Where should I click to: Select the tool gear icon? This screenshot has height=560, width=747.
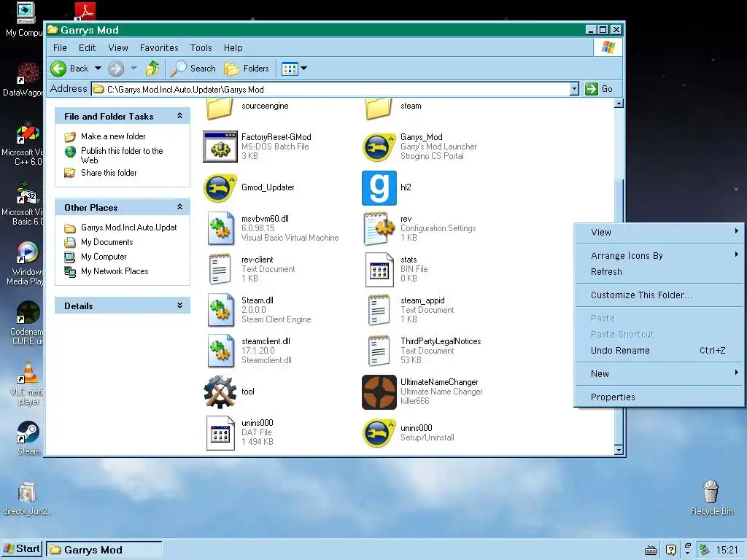(x=220, y=392)
